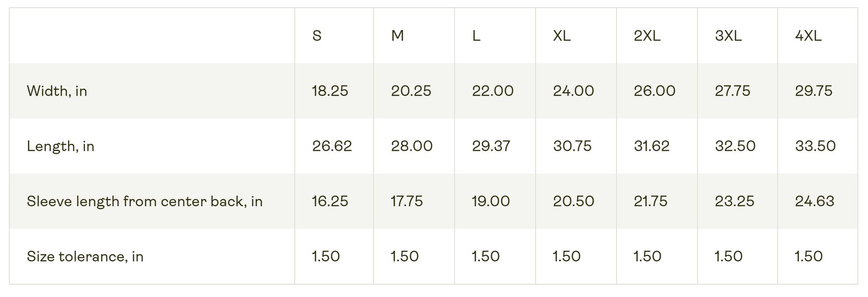Select the width value 29.75
The height and width of the screenshot is (297, 868).
click(813, 91)
